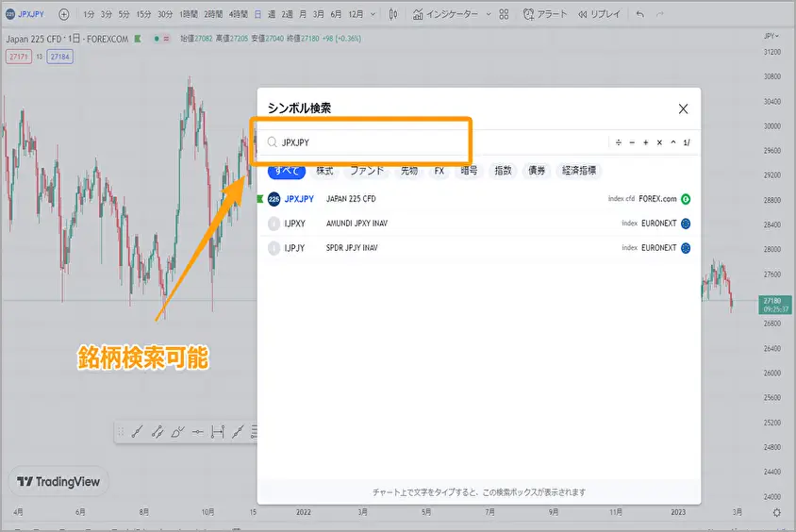Screen dimensions: 796x532
Task: Select the 暗号 filter tab
Action: [469, 171]
